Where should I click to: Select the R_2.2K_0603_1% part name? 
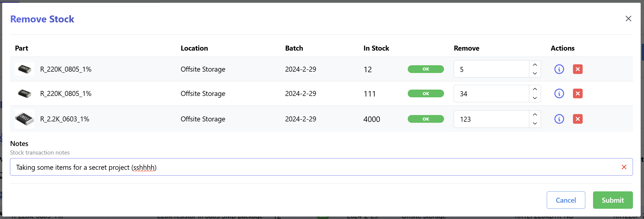click(65, 119)
